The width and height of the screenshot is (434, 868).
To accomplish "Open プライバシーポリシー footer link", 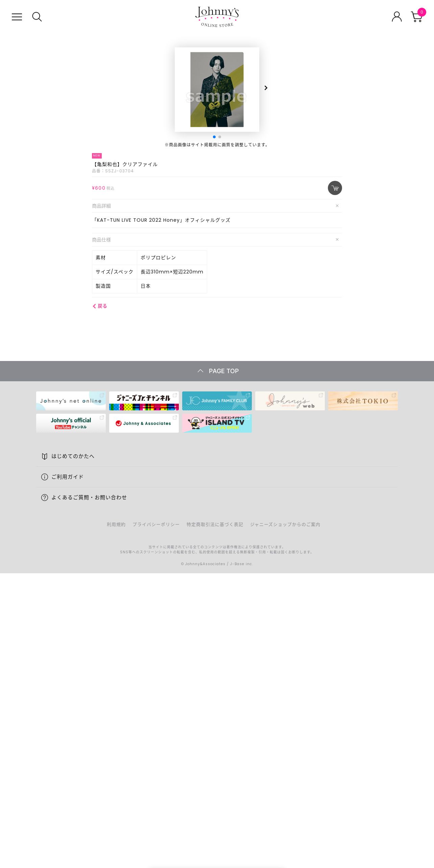I will [156, 525].
